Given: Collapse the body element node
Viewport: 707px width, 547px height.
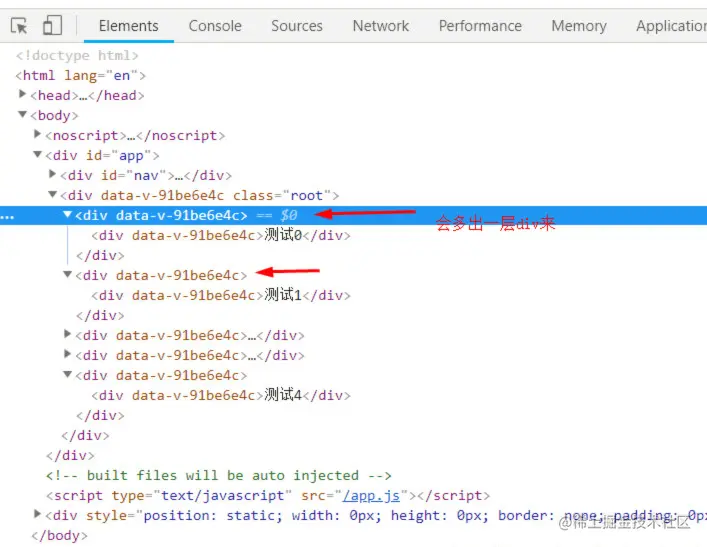Looking at the screenshot, I should coord(22,115).
